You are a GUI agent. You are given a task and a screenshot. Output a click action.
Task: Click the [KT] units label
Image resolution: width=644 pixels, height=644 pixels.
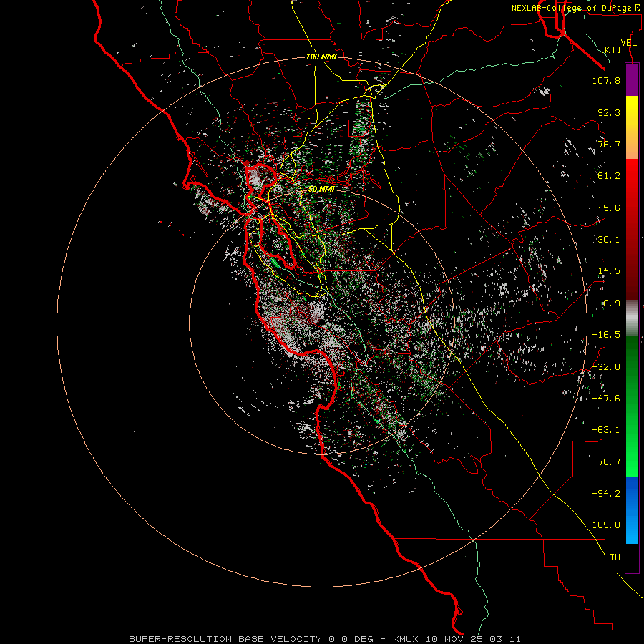coord(611,49)
